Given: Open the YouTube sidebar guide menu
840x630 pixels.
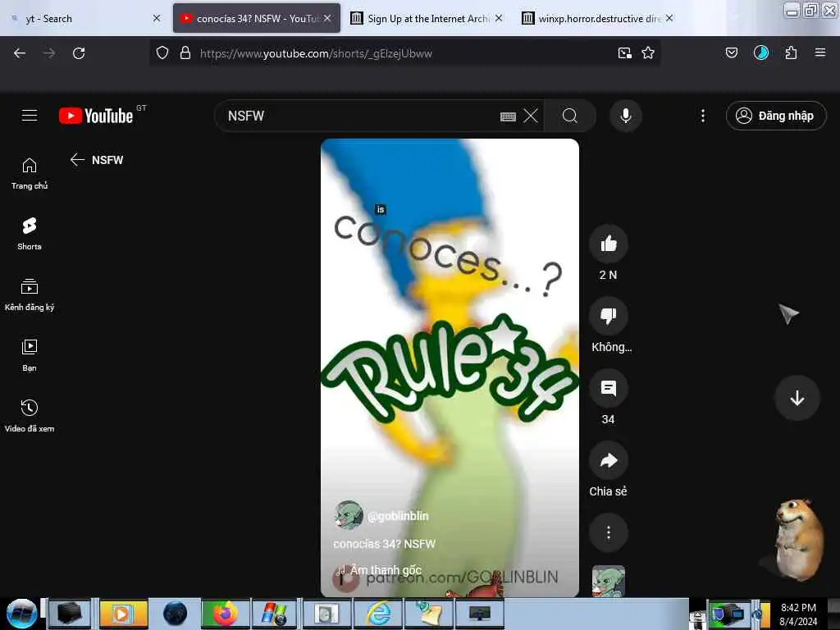Looking at the screenshot, I should point(30,115).
